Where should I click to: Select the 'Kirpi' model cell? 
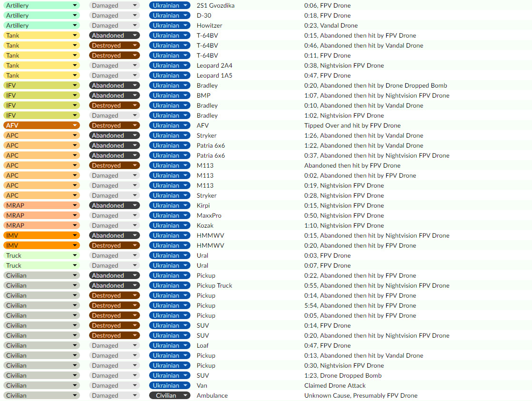203,206
